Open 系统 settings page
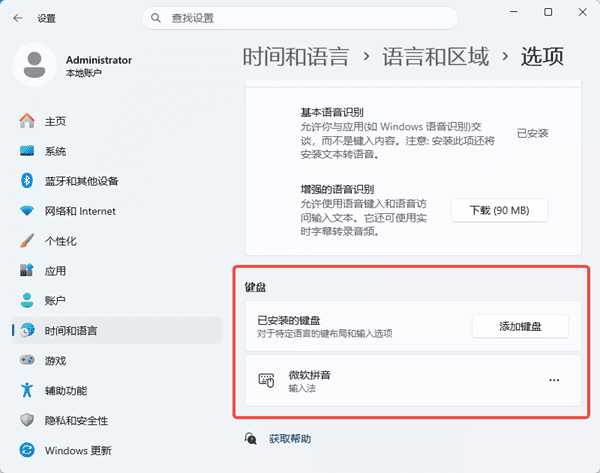 [x=117, y=151]
